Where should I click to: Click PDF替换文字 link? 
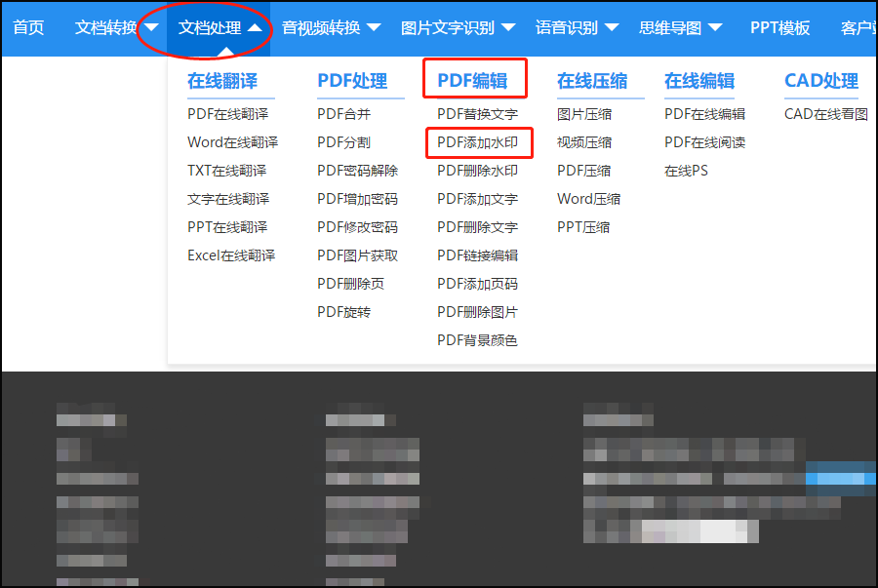point(478,114)
